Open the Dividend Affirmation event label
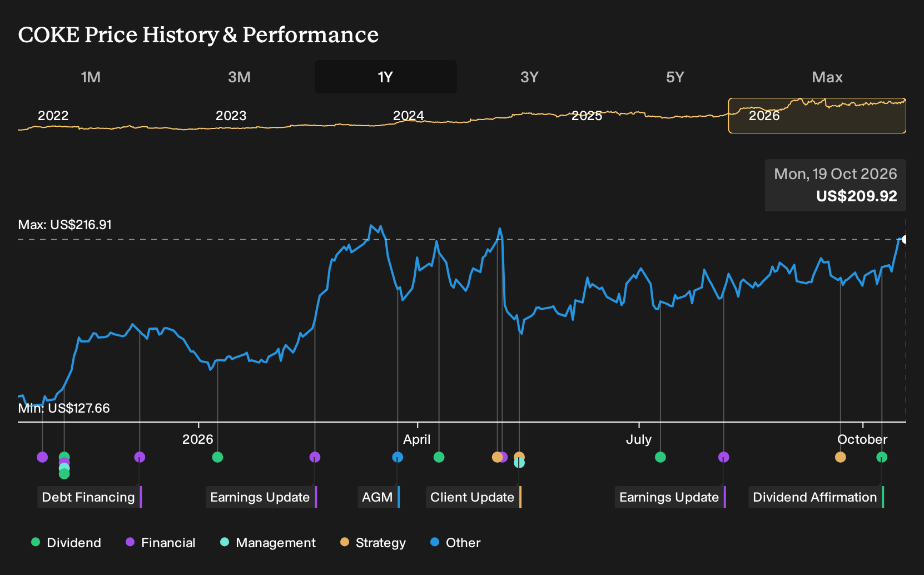 (816, 497)
